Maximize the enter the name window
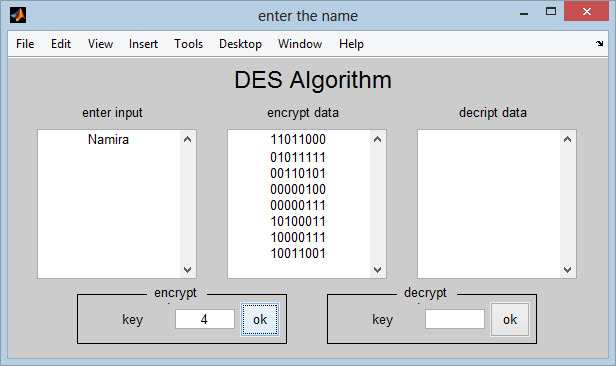The height and width of the screenshot is (366, 616). tap(551, 11)
